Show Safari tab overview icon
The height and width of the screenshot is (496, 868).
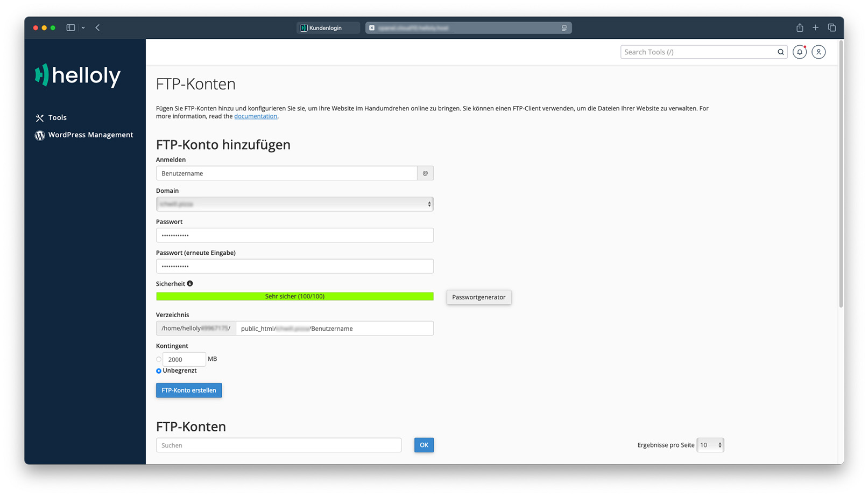coord(831,27)
